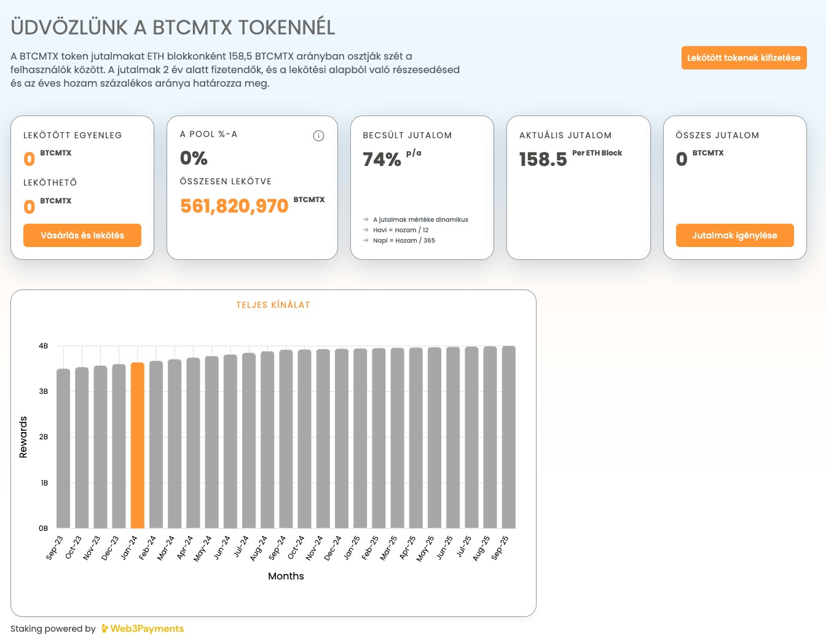Click 'Lekötött tokenek kifizetése' button

point(744,58)
